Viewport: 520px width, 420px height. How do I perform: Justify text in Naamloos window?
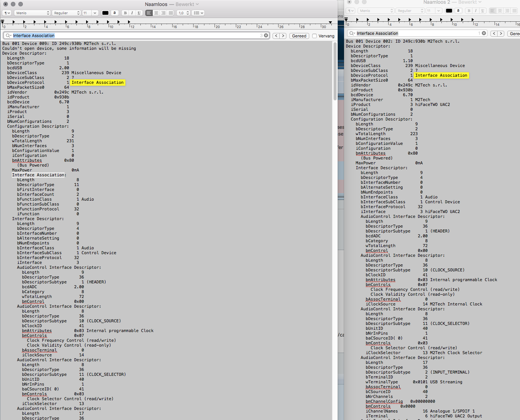click(171, 13)
